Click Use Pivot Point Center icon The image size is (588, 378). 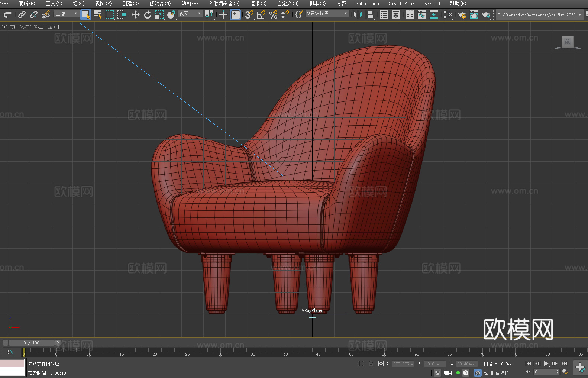(209, 14)
